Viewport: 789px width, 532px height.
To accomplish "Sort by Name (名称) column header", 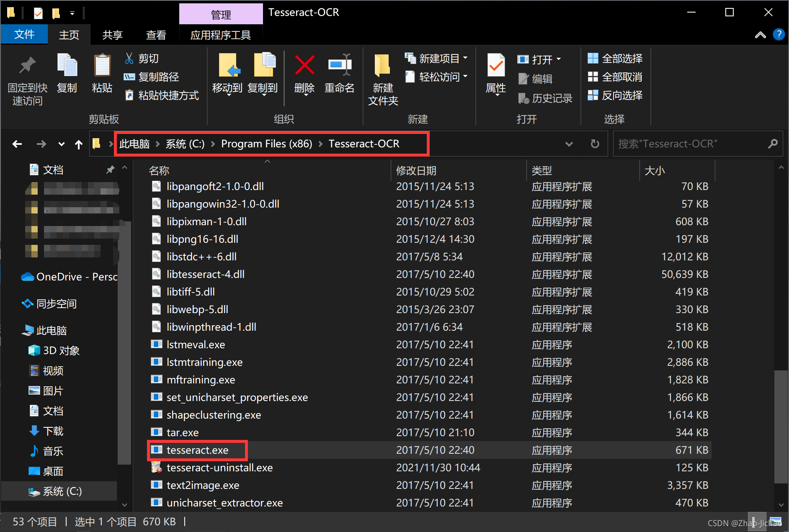I will (x=159, y=170).
